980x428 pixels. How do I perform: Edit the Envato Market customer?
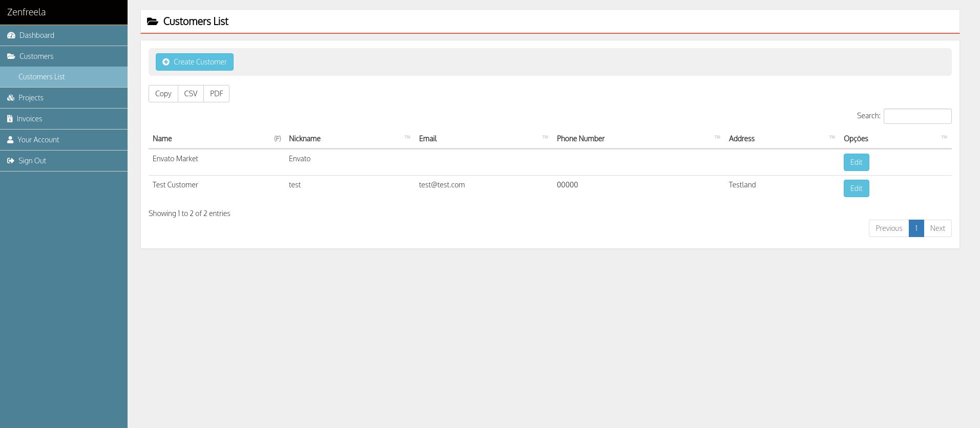pyautogui.click(x=856, y=162)
